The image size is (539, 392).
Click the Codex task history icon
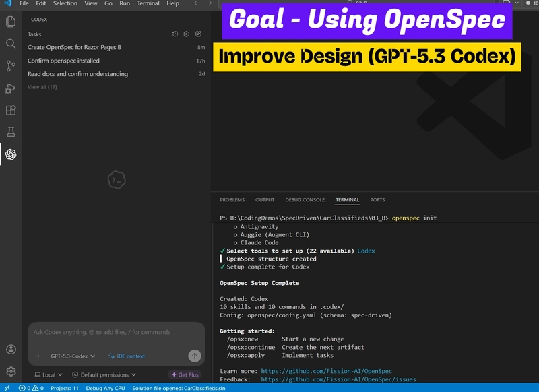(175, 34)
